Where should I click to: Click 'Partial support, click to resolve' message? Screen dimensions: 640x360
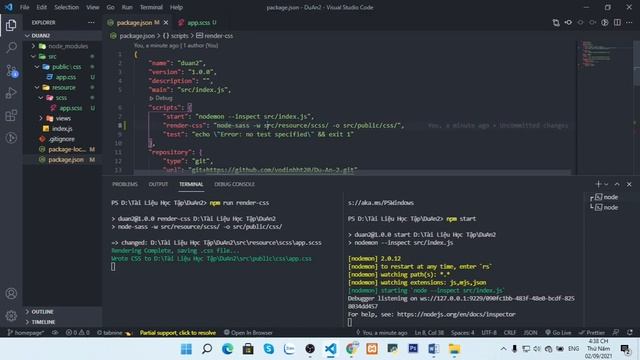coord(178,333)
